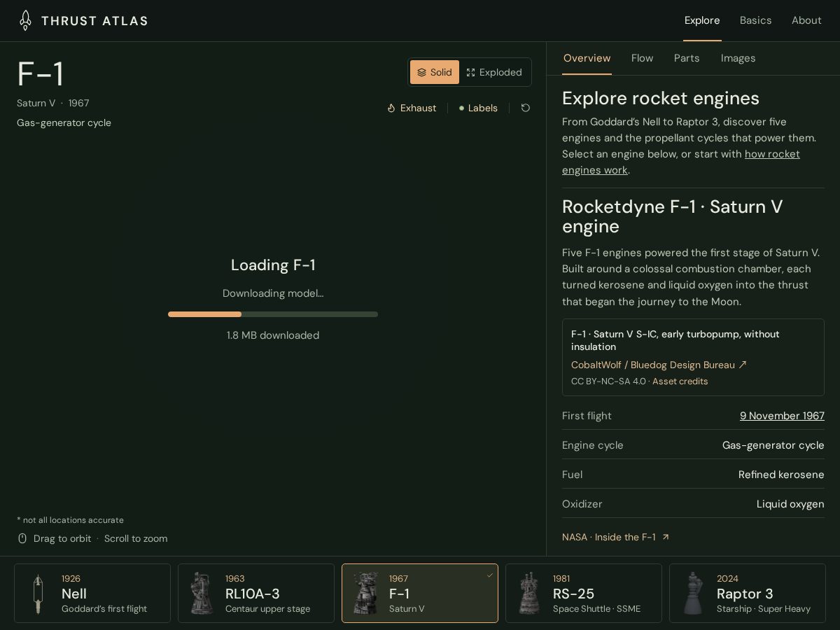Click the large F-1 viewer title

pyautogui.click(x=41, y=74)
